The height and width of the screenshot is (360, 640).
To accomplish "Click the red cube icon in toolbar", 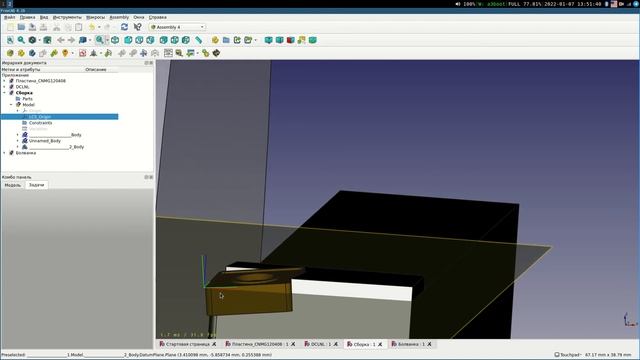I will (291, 40).
